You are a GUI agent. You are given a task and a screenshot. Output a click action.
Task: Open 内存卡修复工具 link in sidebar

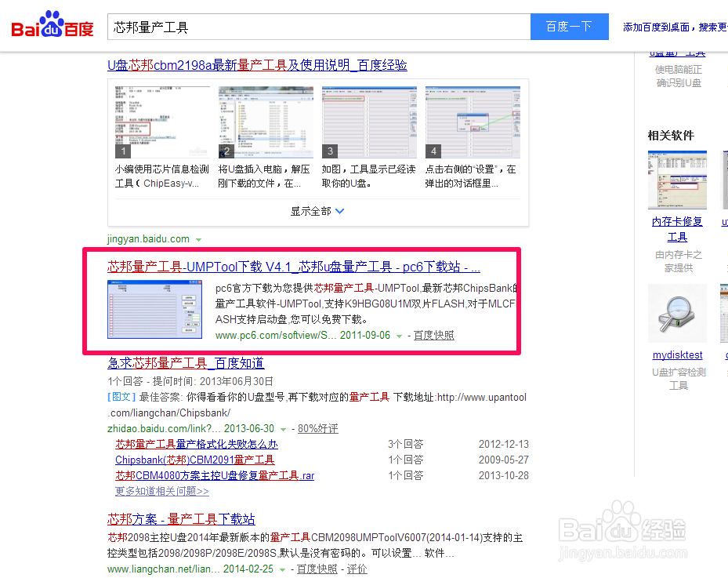coord(677,230)
